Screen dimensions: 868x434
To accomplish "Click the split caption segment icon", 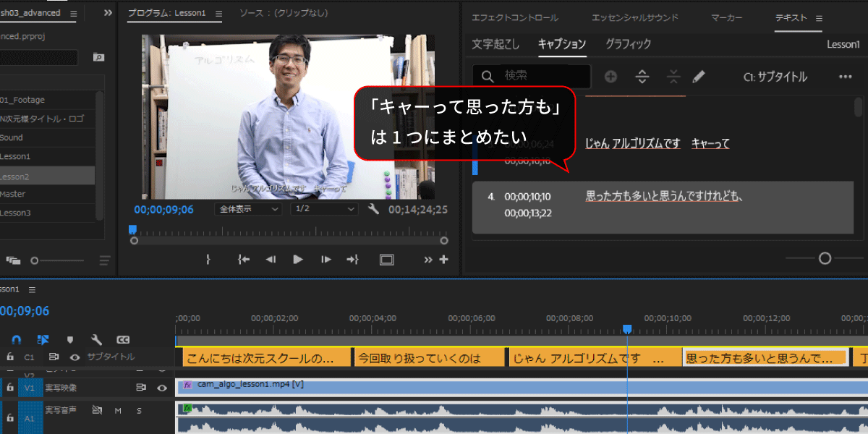I will tap(642, 77).
